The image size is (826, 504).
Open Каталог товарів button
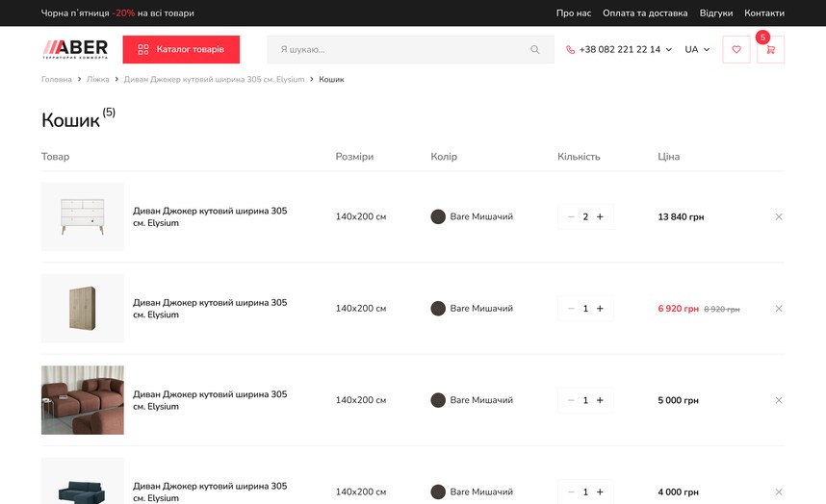[181, 49]
